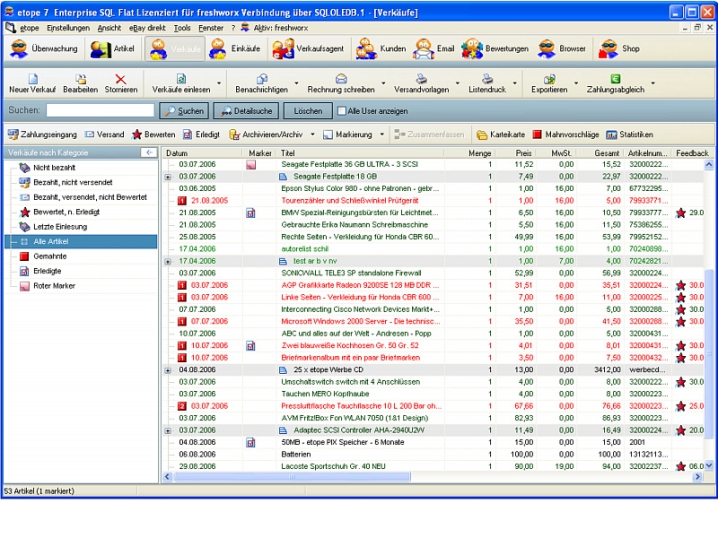Click the Stornieren red X icon
This screenshot has height=538, width=718.
[121, 79]
